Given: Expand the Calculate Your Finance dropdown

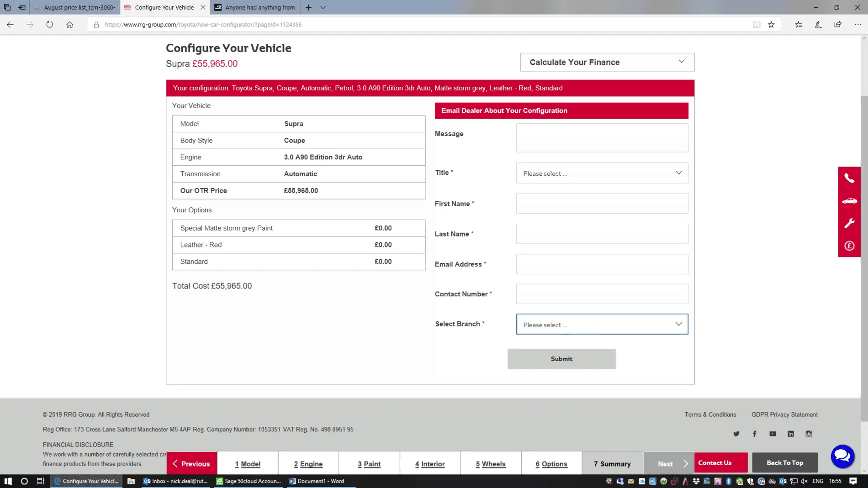Looking at the screenshot, I should coord(607,62).
